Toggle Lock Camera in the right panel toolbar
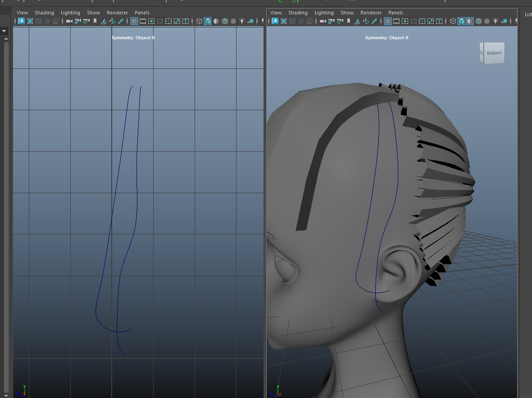Image resolution: width=532 pixels, height=398 pixels. point(332,21)
